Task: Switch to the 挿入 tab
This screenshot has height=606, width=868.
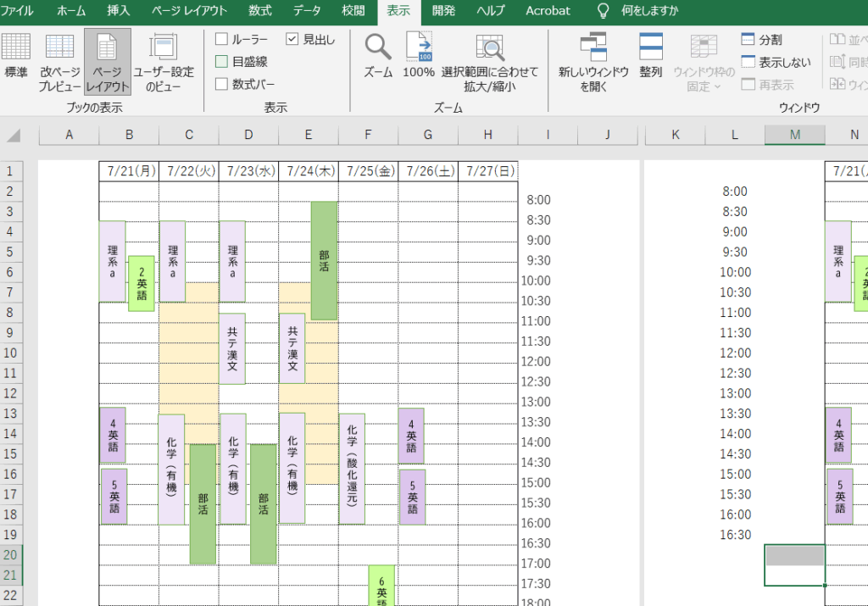Action: 119,11
